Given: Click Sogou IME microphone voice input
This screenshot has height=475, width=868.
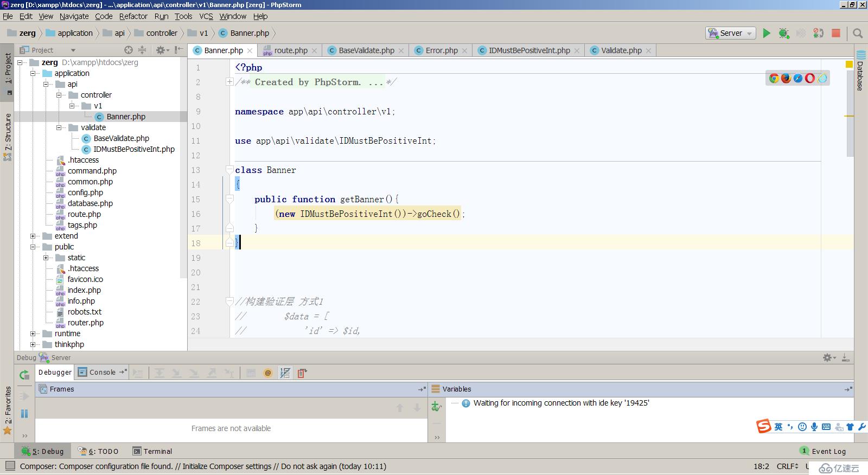Looking at the screenshot, I should (814, 427).
